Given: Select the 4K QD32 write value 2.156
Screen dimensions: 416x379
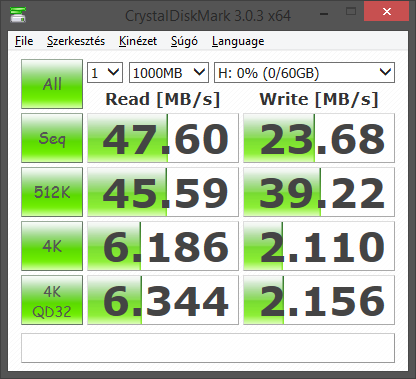Looking at the screenshot, I should click(319, 300).
